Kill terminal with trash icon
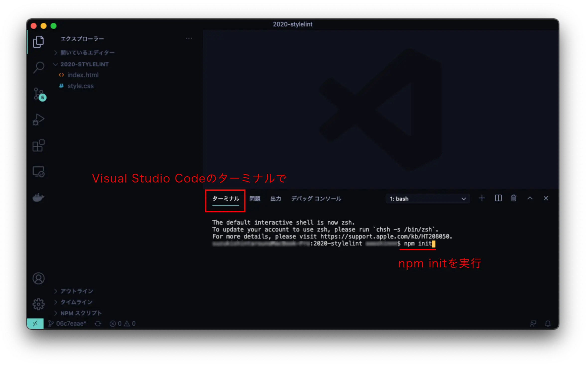 [x=514, y=198]
